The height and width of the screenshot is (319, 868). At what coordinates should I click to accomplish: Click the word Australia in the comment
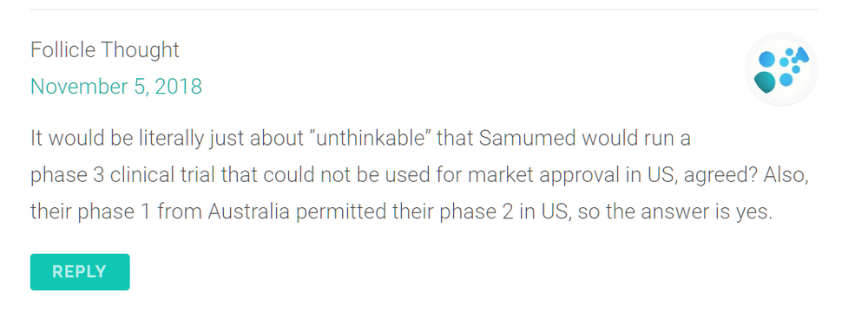[x=248, y=212]
